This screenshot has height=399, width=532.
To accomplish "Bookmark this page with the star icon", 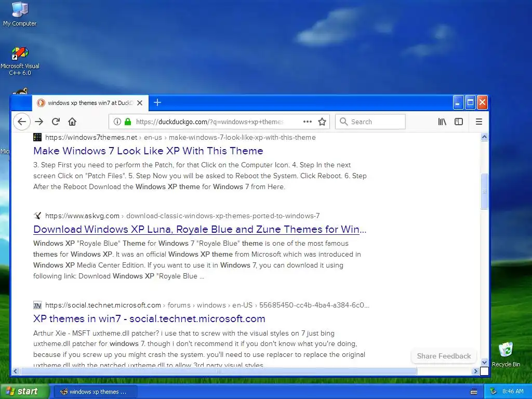I will tap(322, 122).
